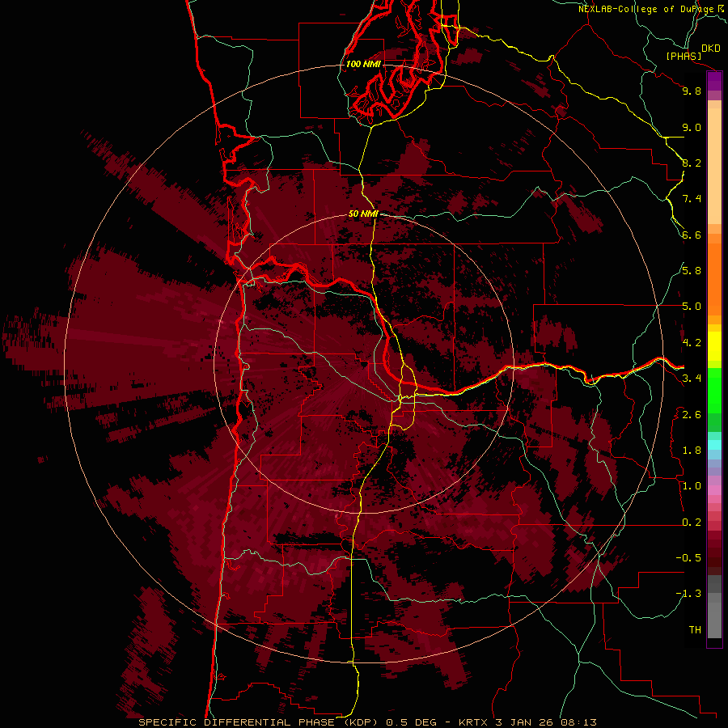Select the 100 NMI range ring label

[363, 64]
